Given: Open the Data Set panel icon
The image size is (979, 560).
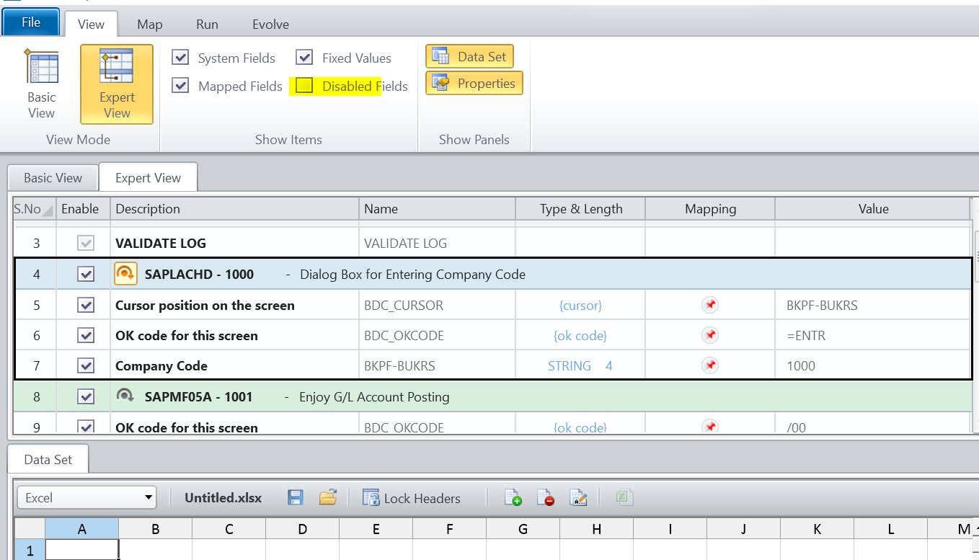Looking at the screenshot, I should [x=469, y=55].
